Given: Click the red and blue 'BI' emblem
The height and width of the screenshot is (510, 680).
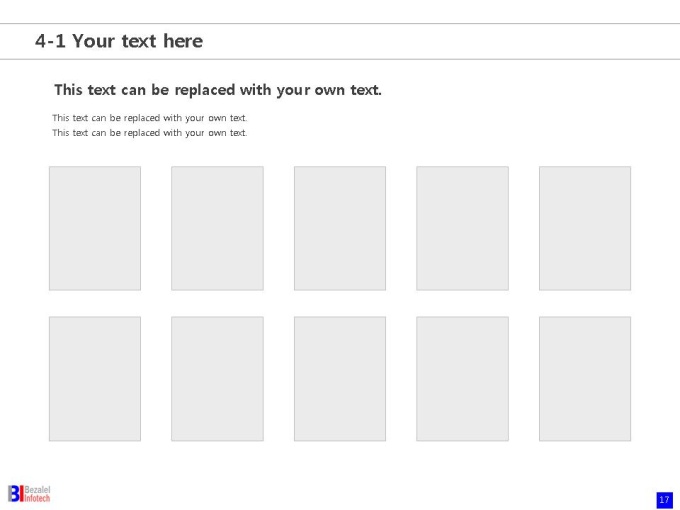Looking at the screenshot, I should tap(16, 494).
